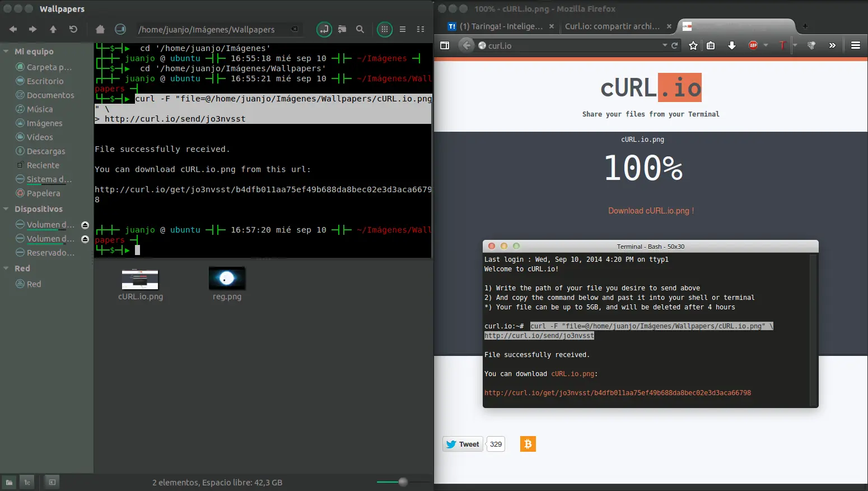Show places view in sidebar status bar

(x=10, y=482)
